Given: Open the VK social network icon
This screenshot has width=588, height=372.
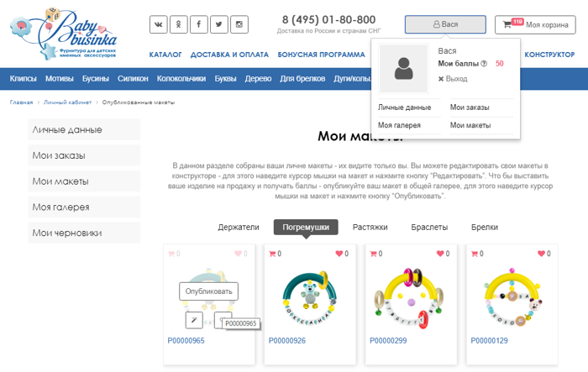Looking at the screenshot, I should click(x=159, y=24).
